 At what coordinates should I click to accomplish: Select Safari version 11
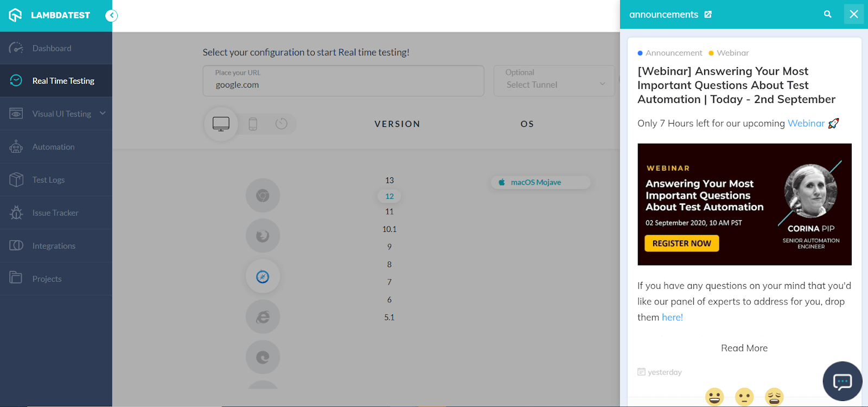pos(390,212)
